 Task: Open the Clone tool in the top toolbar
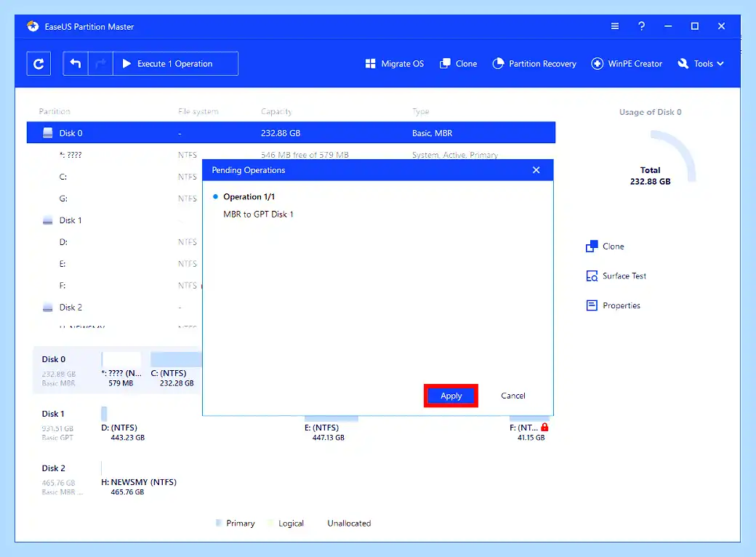point(458,64)
